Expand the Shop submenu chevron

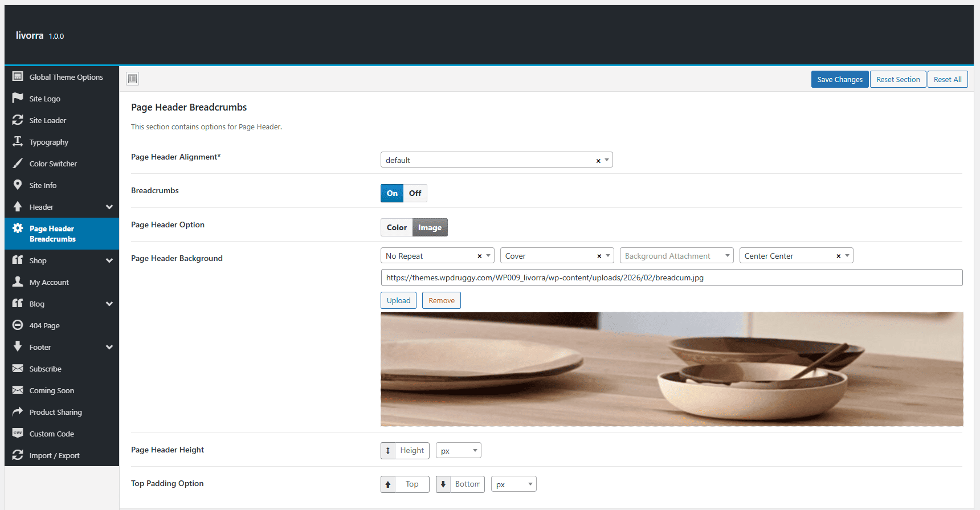click(x=109, y=260)
